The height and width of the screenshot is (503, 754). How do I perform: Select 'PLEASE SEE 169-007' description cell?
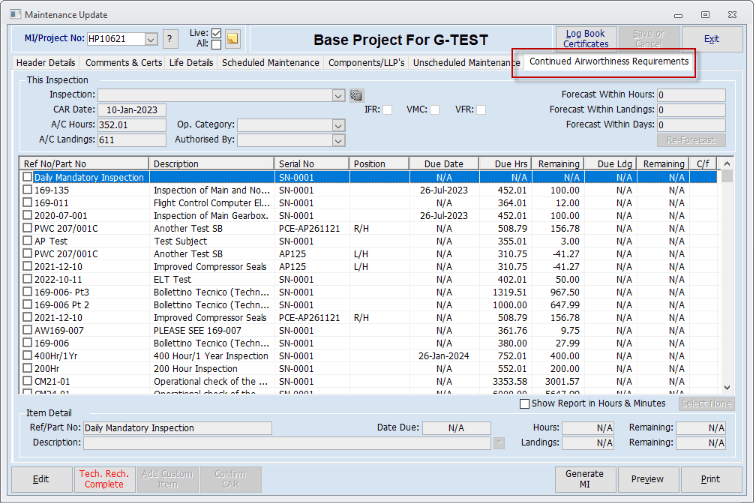tap(212, 330)
